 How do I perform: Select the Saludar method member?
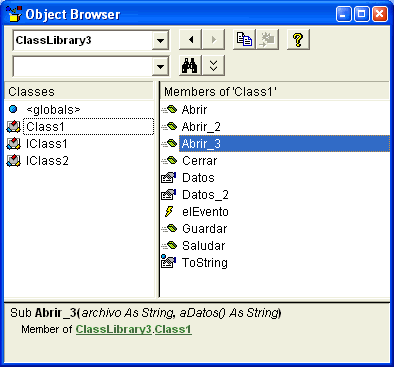(x=203, y=246)
